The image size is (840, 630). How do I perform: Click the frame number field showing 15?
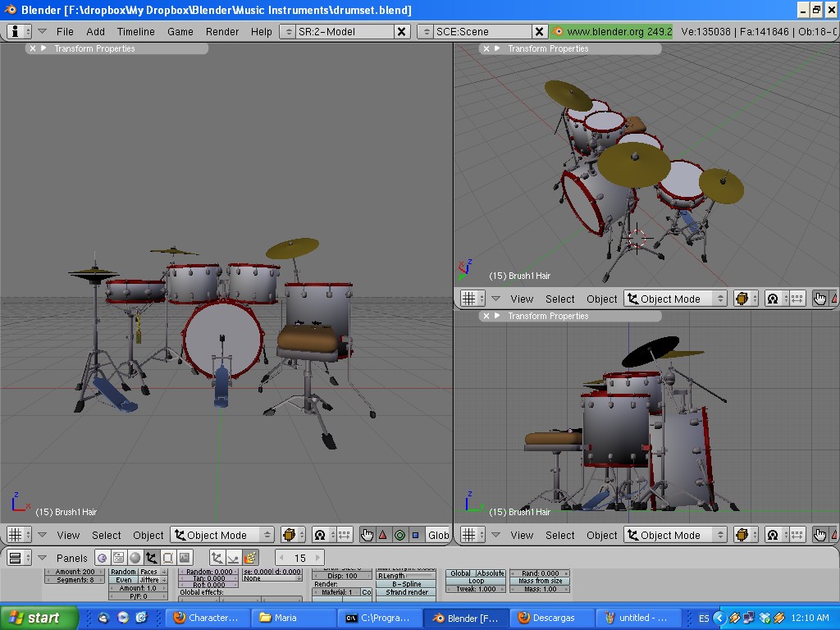(x=299, y=557)
